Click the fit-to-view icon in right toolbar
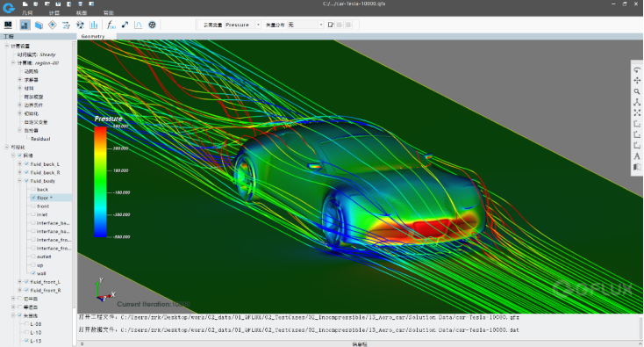Screen dimensions: 644x347 (637, 112)
